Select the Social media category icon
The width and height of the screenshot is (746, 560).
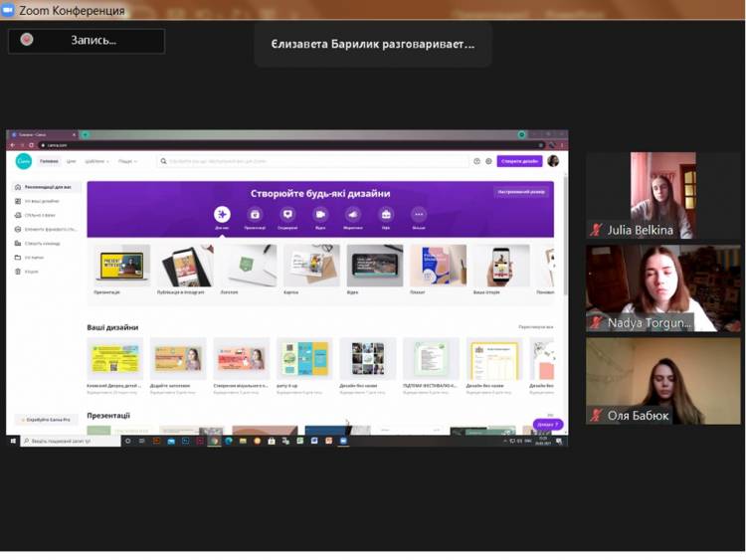(287, 214)
